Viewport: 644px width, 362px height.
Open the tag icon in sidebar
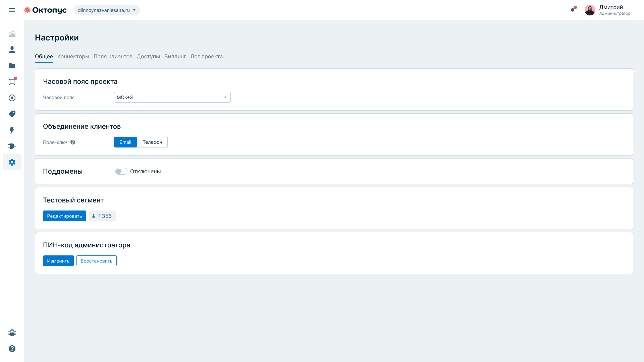12,114
